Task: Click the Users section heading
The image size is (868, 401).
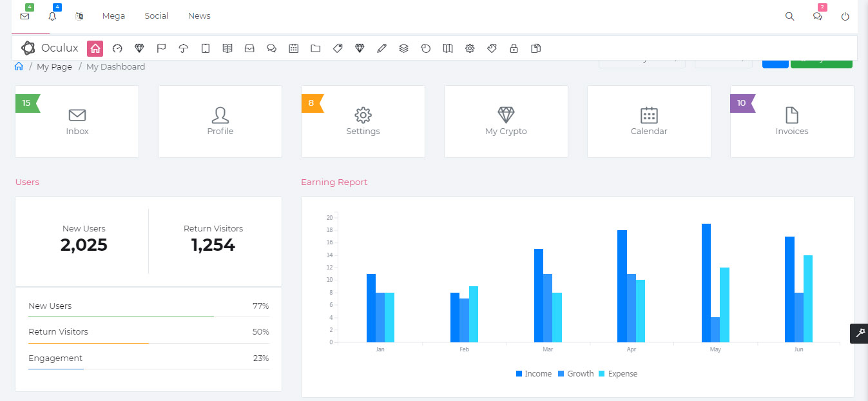Action: click(x=27, y=182)
